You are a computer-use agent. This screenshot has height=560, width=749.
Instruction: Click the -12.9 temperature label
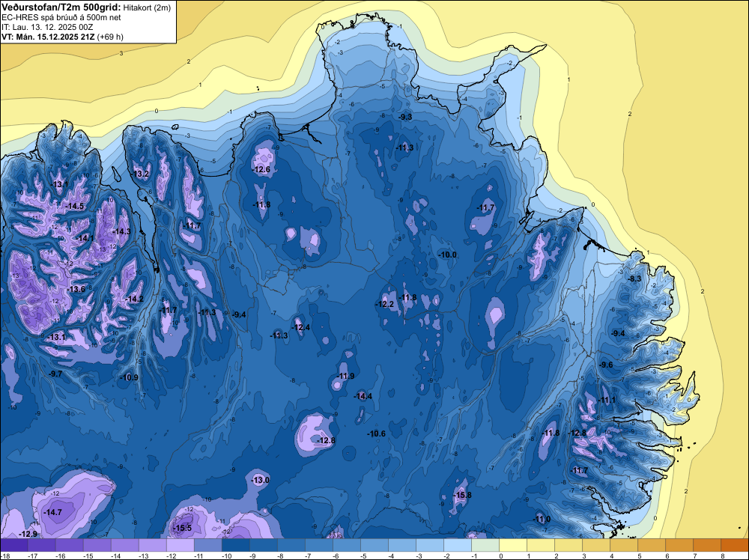27,534
